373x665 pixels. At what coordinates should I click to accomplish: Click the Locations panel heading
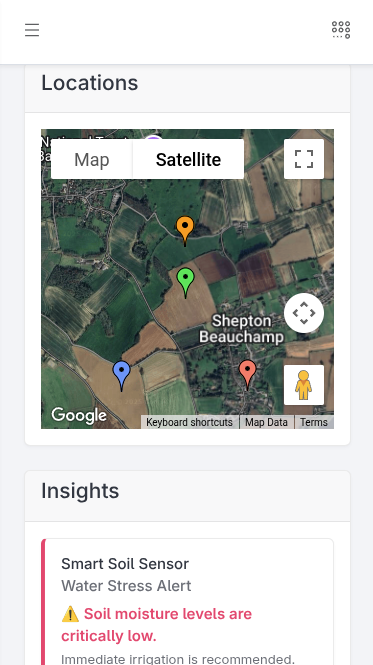click(x=90, y=83)
